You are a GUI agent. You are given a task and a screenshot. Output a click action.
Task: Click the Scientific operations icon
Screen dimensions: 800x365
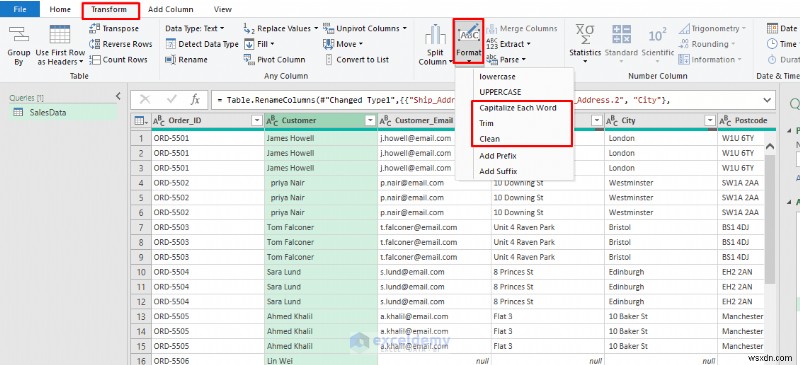coord(657,35)
